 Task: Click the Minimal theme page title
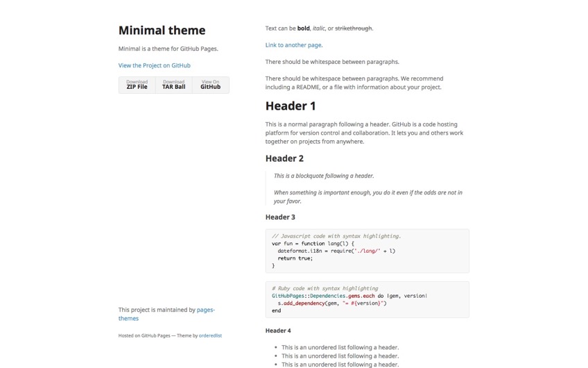(x=162, y=31)
